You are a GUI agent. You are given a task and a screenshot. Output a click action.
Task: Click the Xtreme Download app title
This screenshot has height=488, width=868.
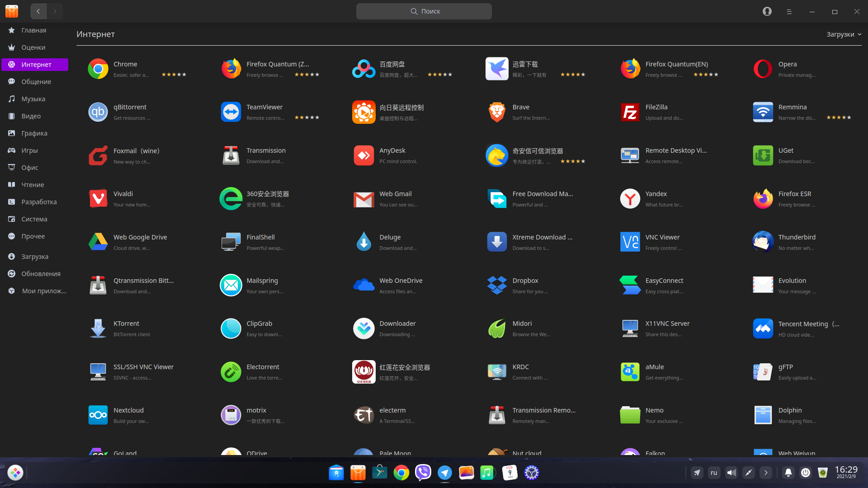pyautogui.click(x=542, y=237)
